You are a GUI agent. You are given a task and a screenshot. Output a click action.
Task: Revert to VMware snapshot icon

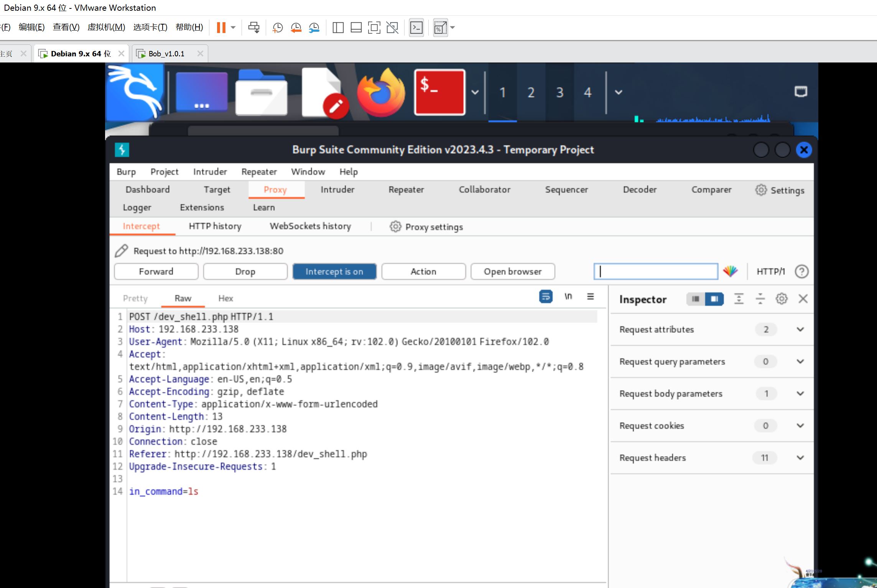coord(296,28)
